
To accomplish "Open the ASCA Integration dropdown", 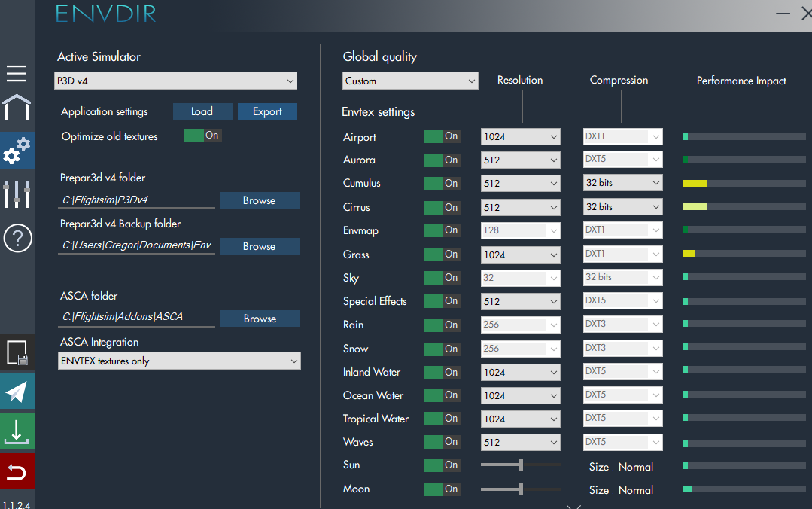I will (179, 361).
